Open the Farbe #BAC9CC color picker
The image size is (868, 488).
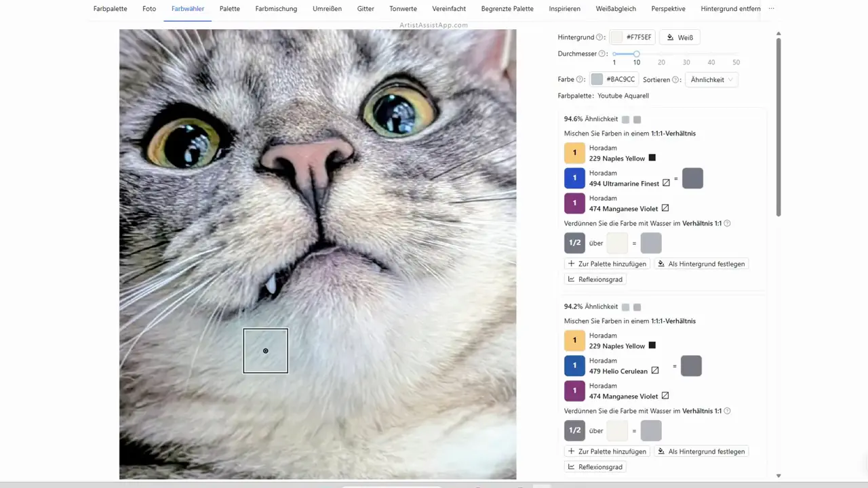[x=614, y=80]
